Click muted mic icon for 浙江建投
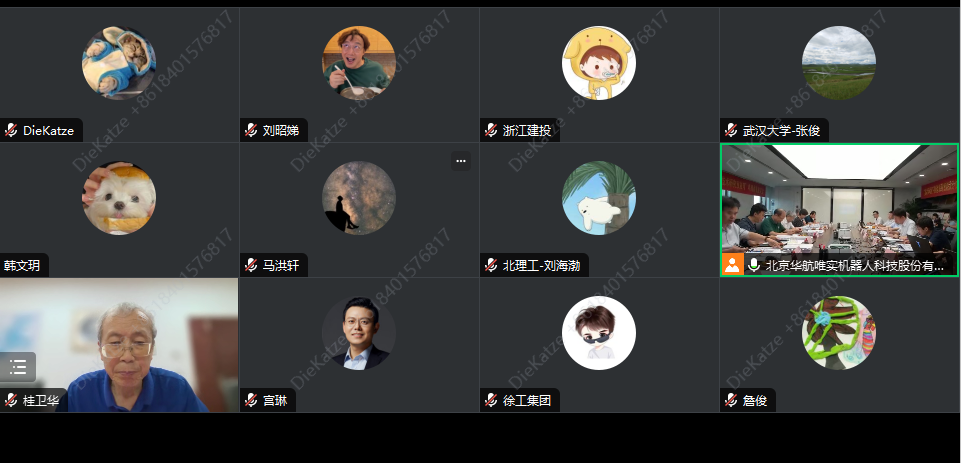The width and height of the screenshot is (961, 463). point(491,130)
